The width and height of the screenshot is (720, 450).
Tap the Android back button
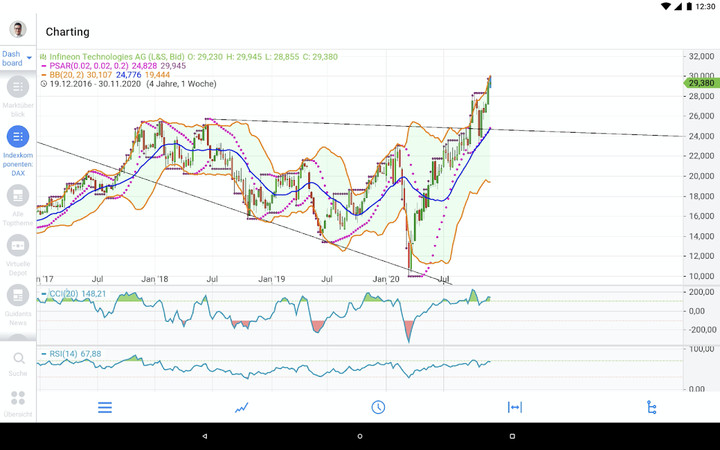click(x=205, y=436)
